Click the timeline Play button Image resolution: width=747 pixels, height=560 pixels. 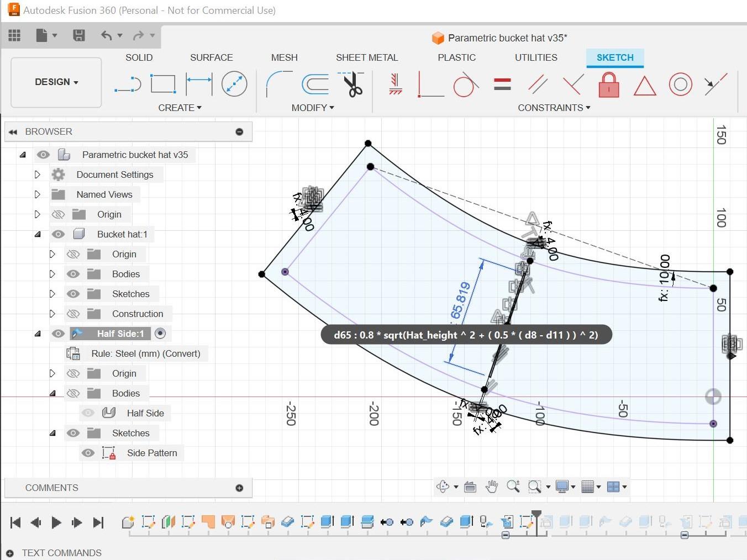point(56,522)
